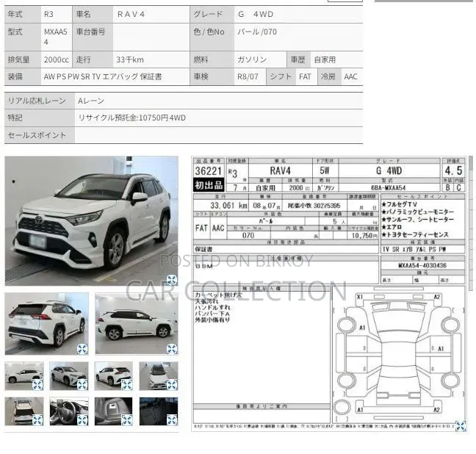The height and width of the screenshot is (454, 476).
Task: Expand the small overhead front-view thumbnail
Action: [x=172, y=385]
